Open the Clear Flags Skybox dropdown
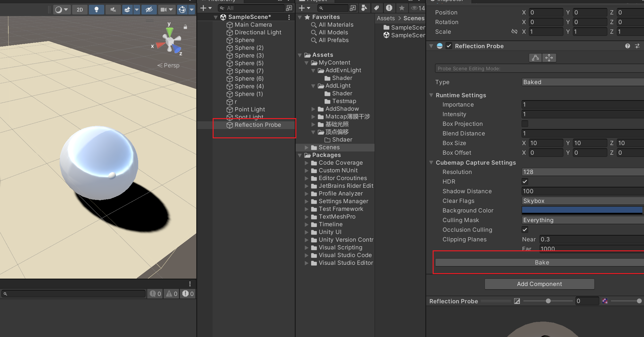Viewport: 644px width, 337px height. 582,201
